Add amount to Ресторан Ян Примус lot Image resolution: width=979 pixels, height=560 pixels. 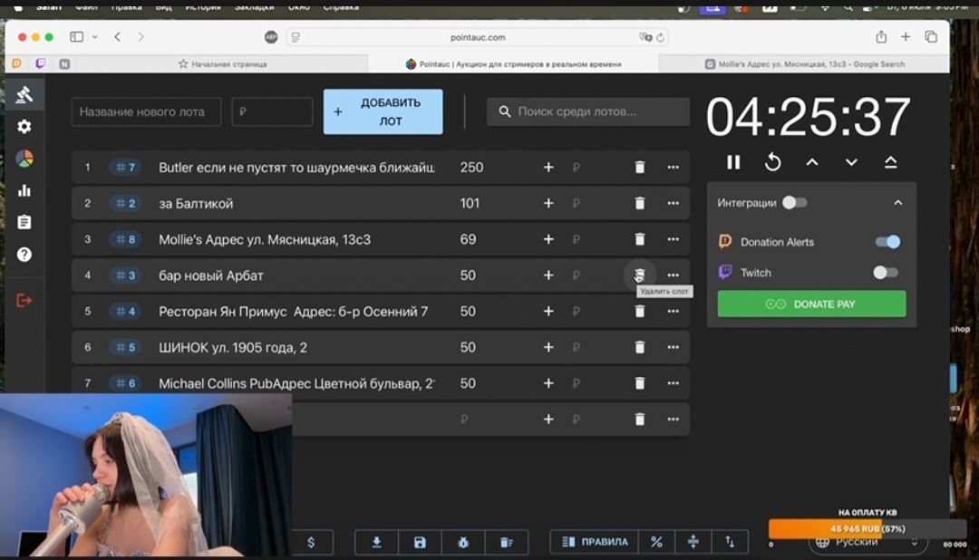click(x=548, y=311)
